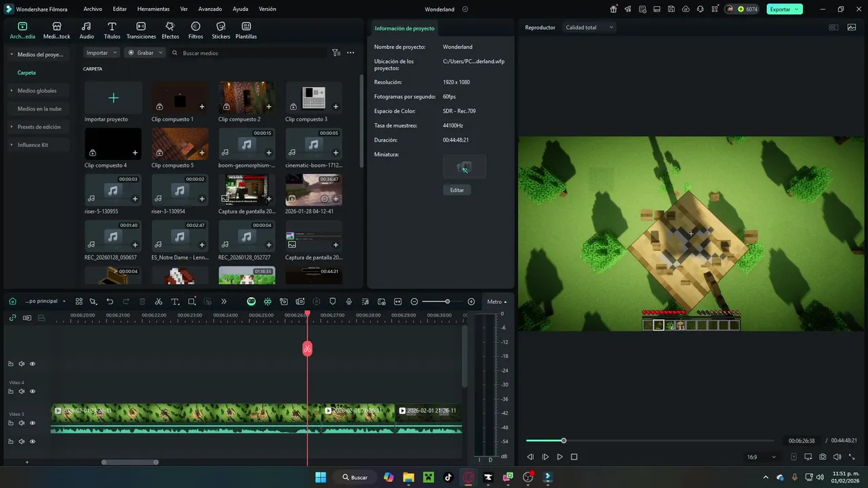This screenshot has height=488, width=868.
Task: Select the Cut scissors tool in timeline toolbar
Action: coord(159,302)
